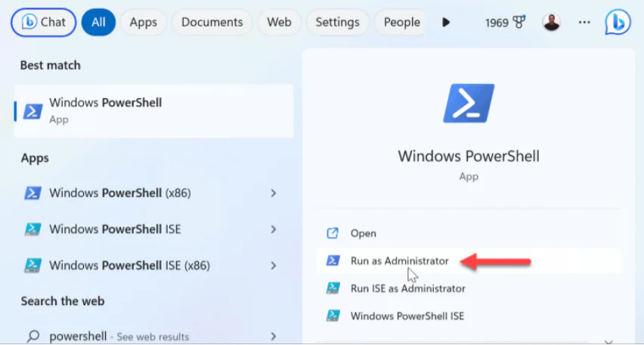The image size is (644, 345).
Task: Click the Run as Administrator icon
Action: coord(333,260)
